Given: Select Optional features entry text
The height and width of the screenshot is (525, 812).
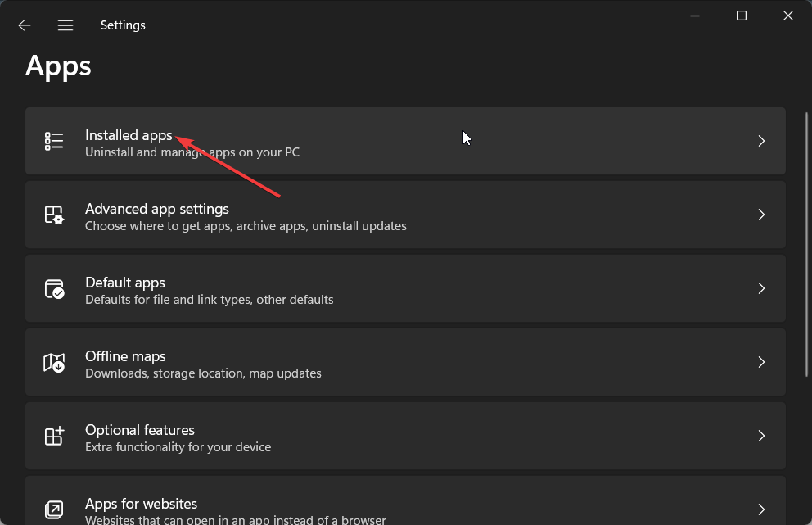Looking at the screenshot, I should [x=140, y=430].
